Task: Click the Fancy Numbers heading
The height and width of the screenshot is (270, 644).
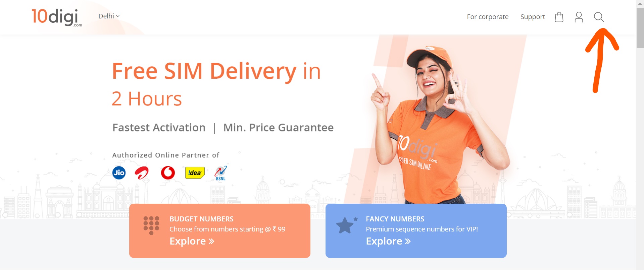Action: coord(395,219)
